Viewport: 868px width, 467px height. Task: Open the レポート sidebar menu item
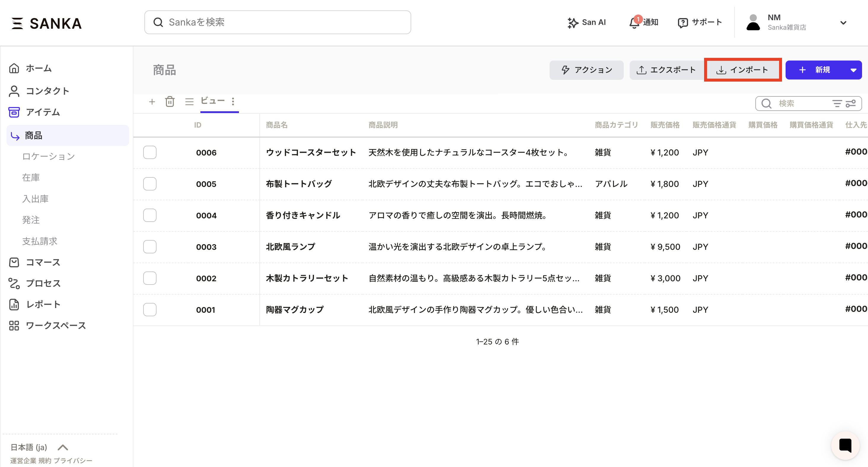pos(43,304)
